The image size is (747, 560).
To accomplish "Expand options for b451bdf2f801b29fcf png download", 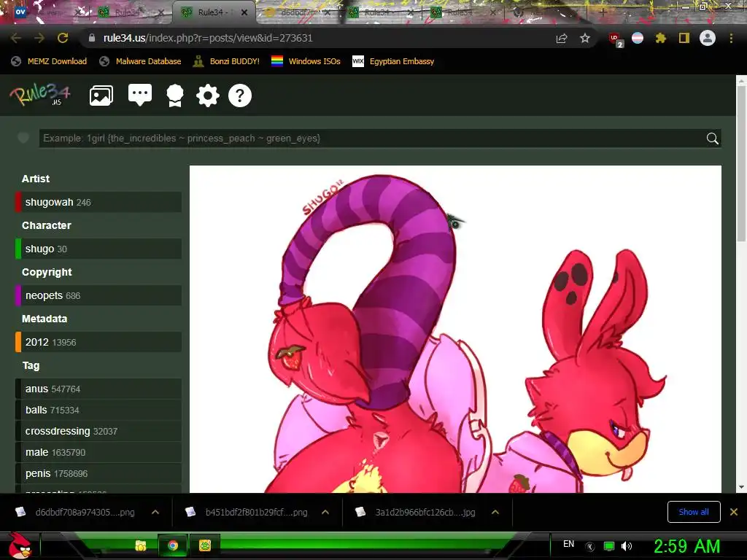I will 325,513.
